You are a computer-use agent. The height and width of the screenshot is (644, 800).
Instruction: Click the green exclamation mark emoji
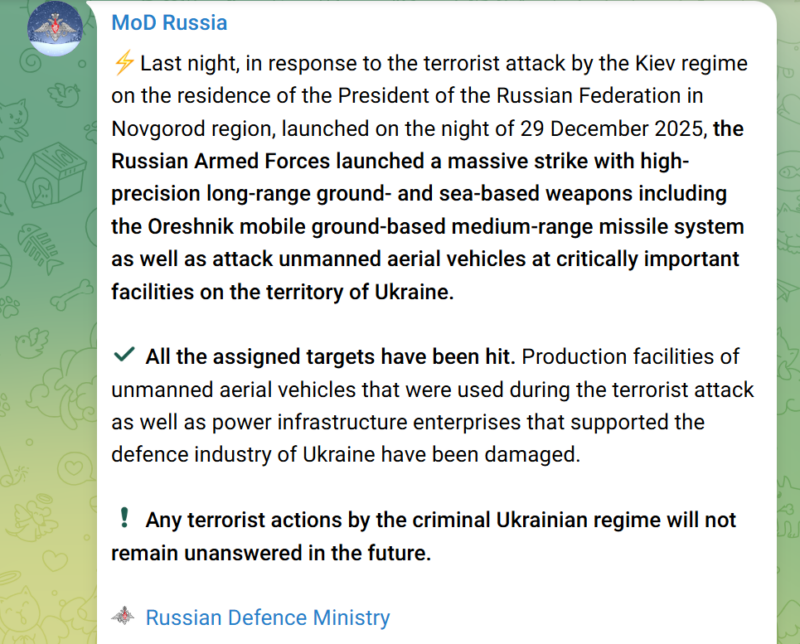(125, 518)
